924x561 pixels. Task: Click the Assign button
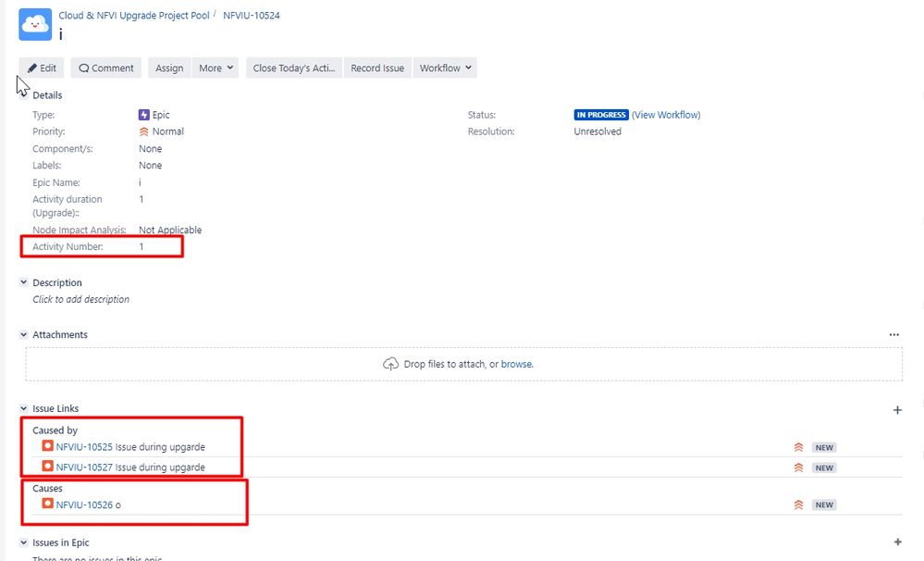point(169,68)
